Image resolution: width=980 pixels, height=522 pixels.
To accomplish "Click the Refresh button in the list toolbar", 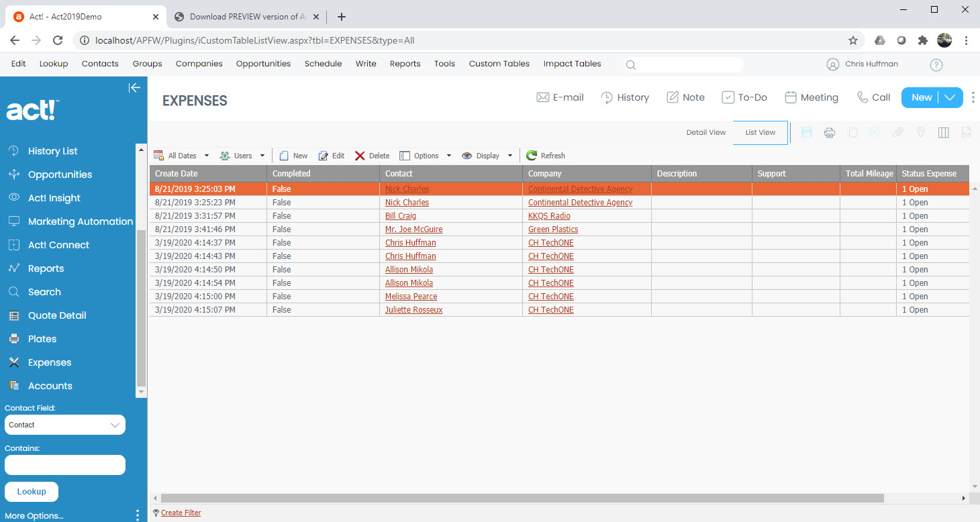I will click(546, 156).
